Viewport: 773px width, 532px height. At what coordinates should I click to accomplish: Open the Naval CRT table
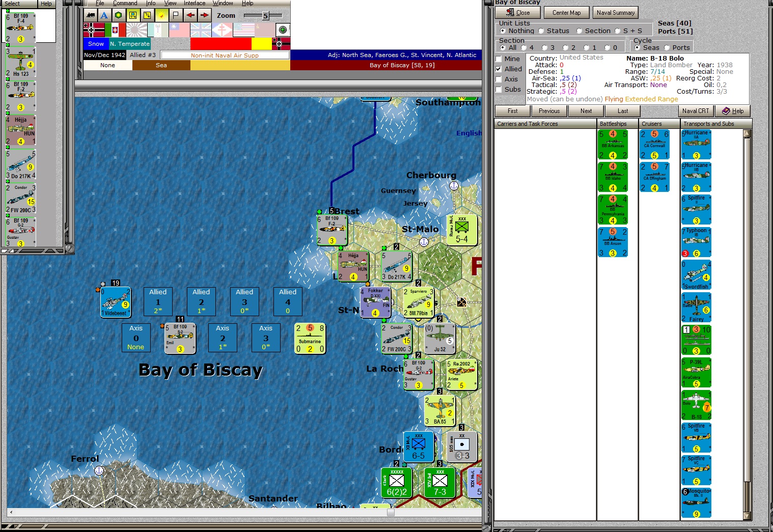coord(695,111)
